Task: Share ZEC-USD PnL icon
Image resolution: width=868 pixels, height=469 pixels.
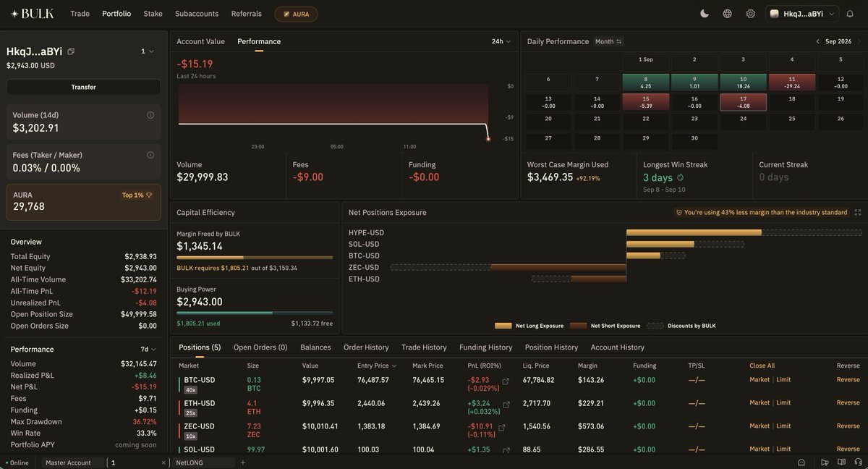Action: click(x=501, y=428)
